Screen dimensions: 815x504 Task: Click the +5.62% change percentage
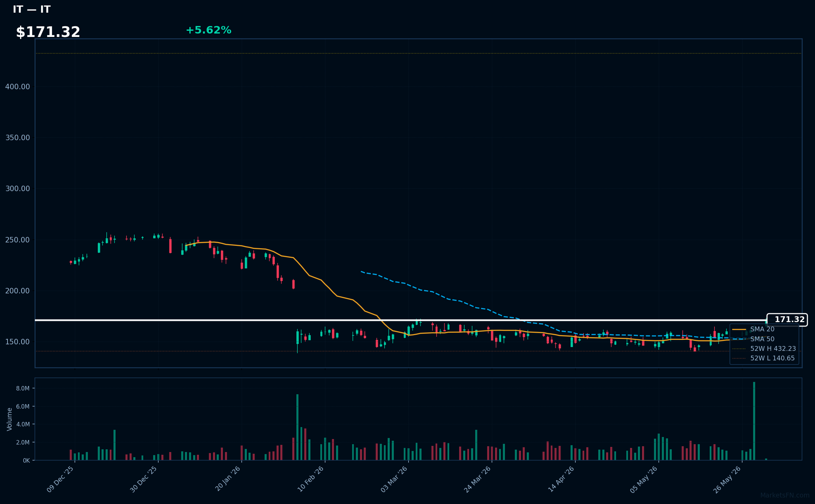(x=209, y=30)
